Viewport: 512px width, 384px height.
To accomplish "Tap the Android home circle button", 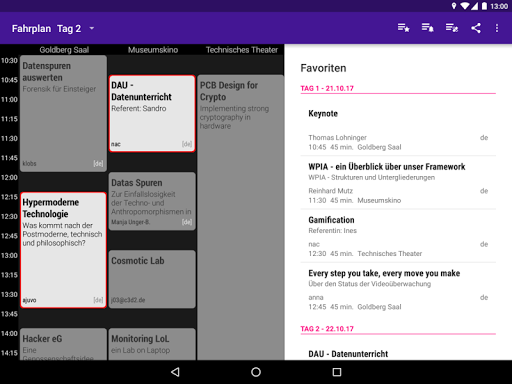I will coord(256,372).
